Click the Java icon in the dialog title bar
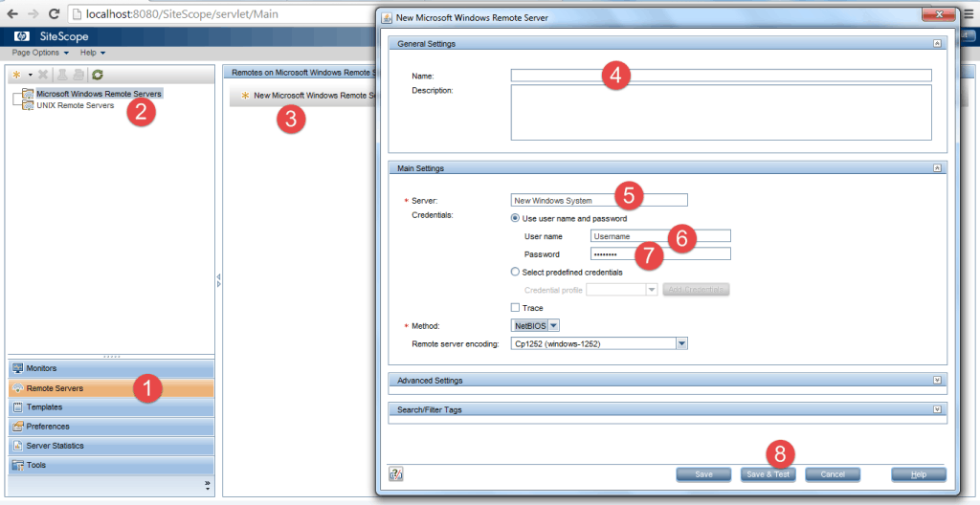Viewport: 980px width, 505px height. [387, 17]
